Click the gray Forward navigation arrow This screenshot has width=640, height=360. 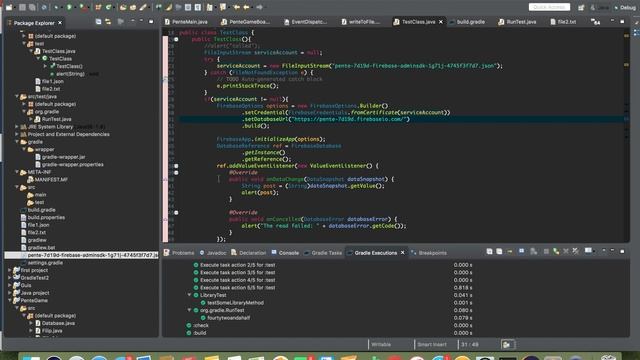pyautogui.click(x=259, y=7)
